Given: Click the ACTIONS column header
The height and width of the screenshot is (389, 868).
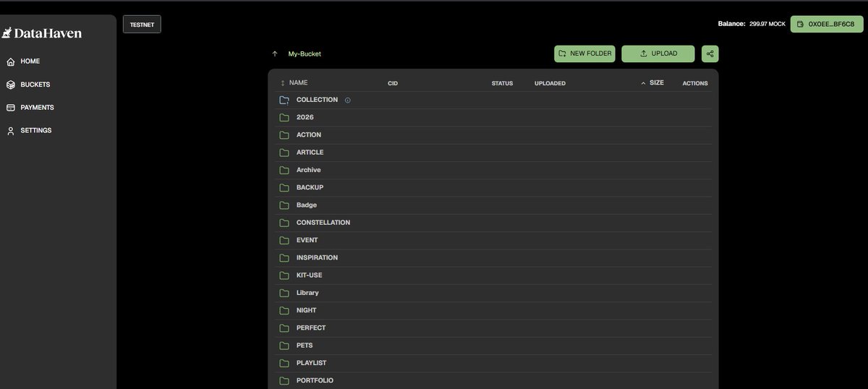Looking at the screenshot, I should [x=695, y=83].
